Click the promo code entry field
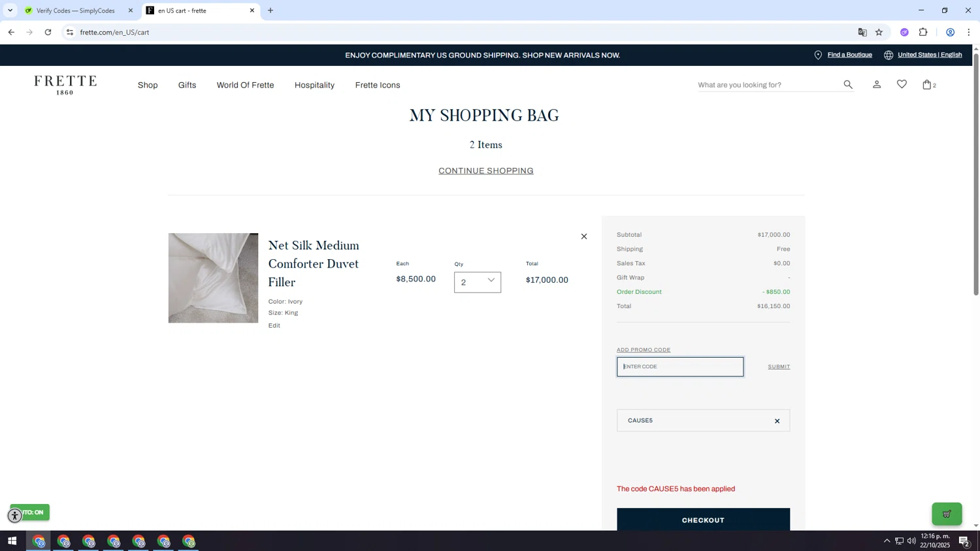The image size is (980, 551). pos(680,367)
